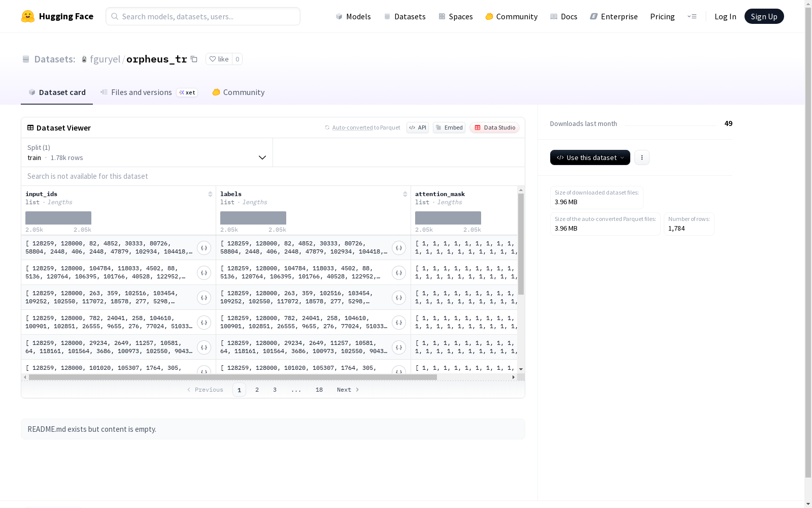Click the downloads last month value 49
812x508 pixels.
(x=728, y=123)
